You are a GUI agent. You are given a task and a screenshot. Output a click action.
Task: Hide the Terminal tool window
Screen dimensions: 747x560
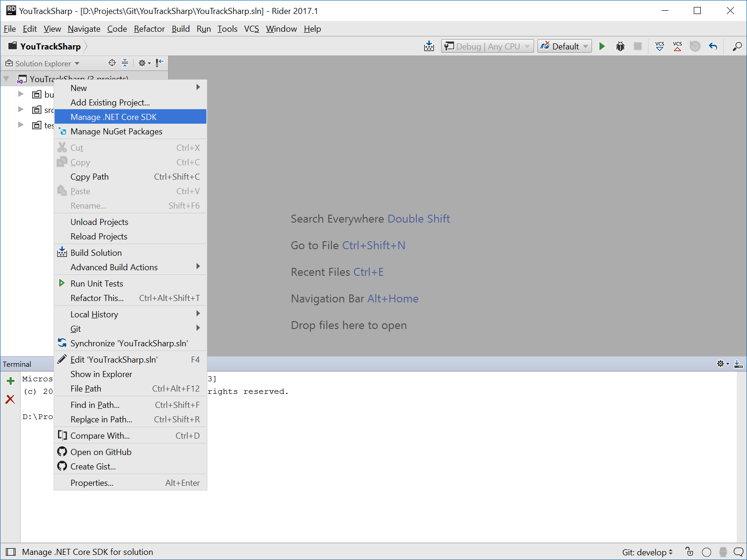[739, 364]
